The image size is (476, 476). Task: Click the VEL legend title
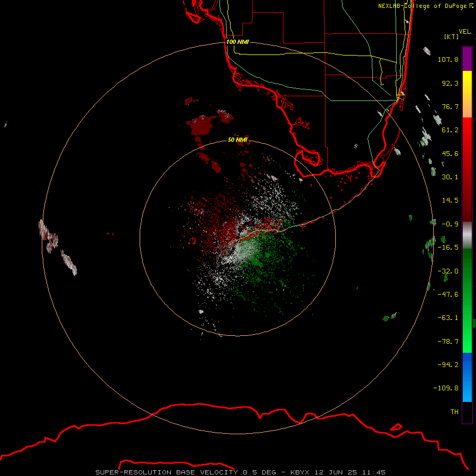[464, 32]
